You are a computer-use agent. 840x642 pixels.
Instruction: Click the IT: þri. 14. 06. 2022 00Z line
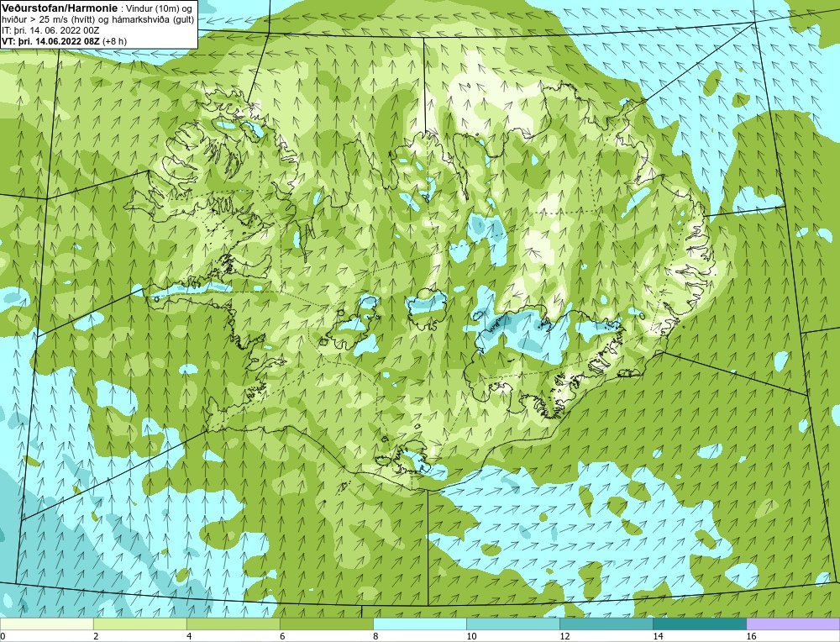(x=50, y=30)
